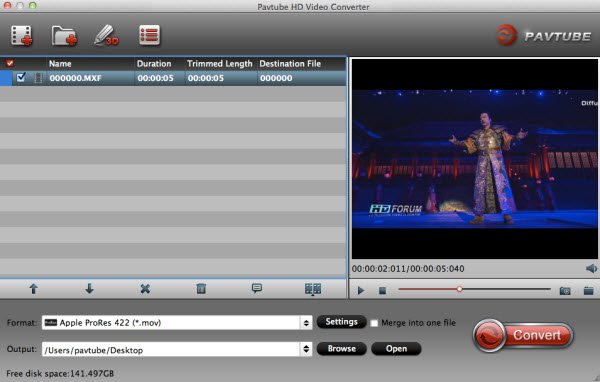Image resolution: width=600 pixels, height=382 pixels.
Task: Open the 3D edit pencil tool
Action: tap(106, 36)
